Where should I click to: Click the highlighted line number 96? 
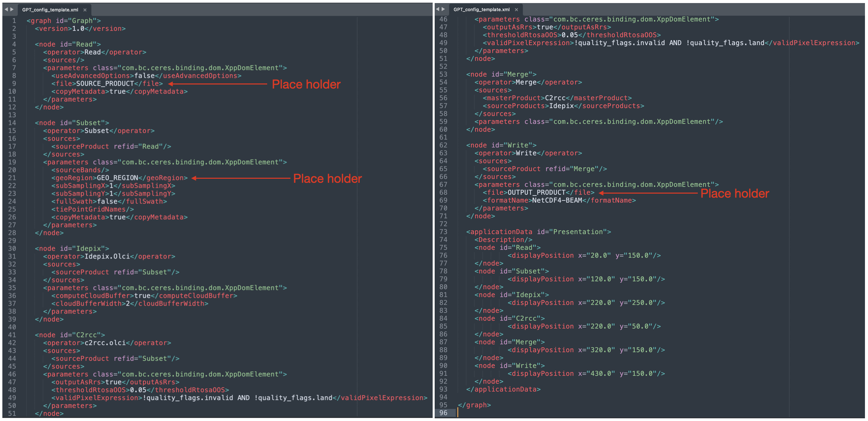(443, 413)
